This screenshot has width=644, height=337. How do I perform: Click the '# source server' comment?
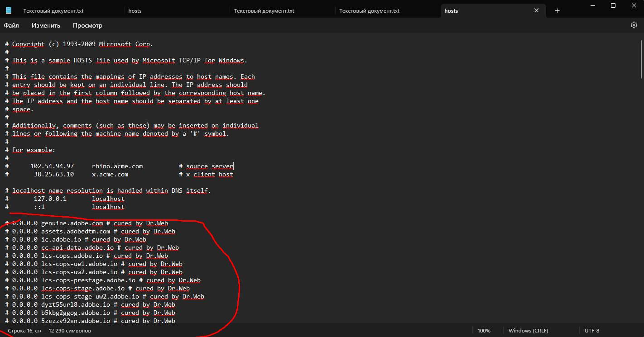206,166
